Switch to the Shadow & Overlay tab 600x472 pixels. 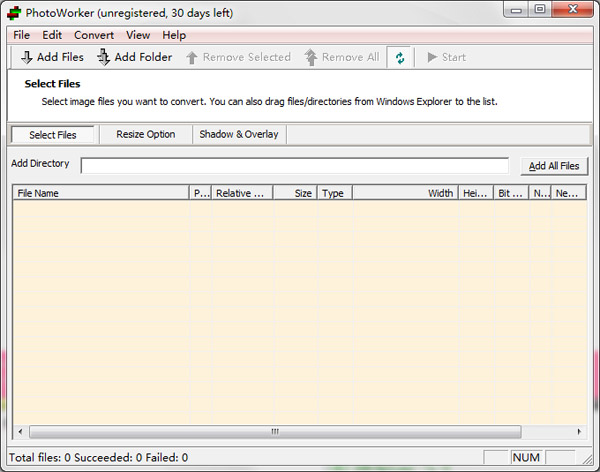click(x=239, y=134)
